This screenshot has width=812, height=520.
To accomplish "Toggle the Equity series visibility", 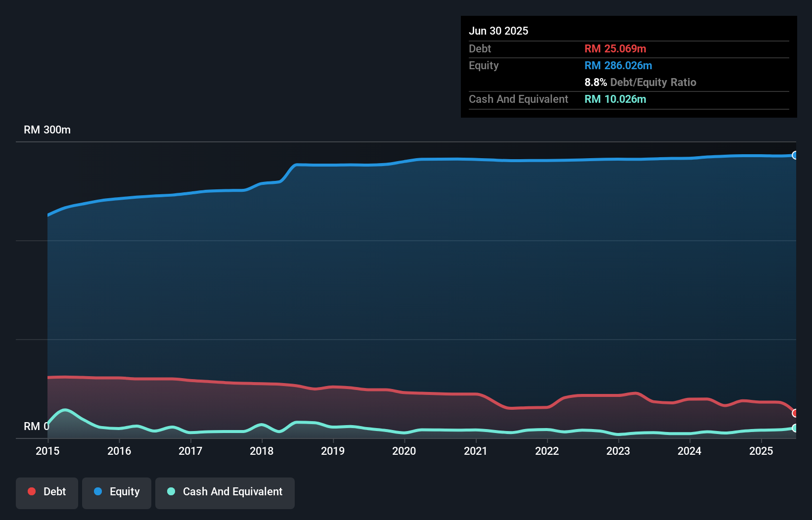I will point(116,491).
